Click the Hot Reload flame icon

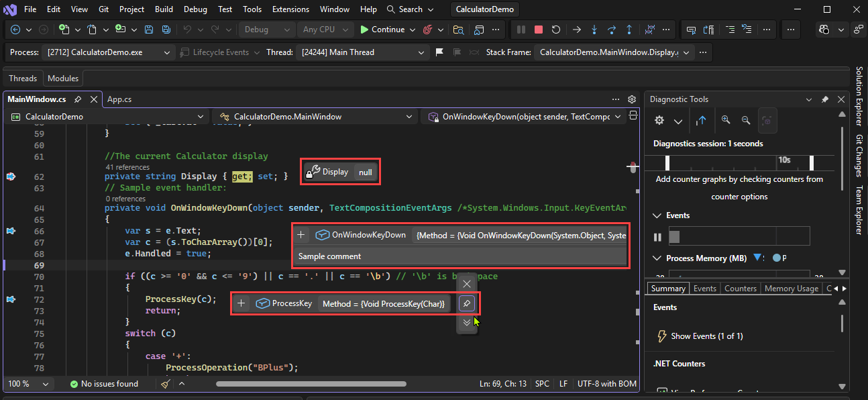(x=427, y=30)
